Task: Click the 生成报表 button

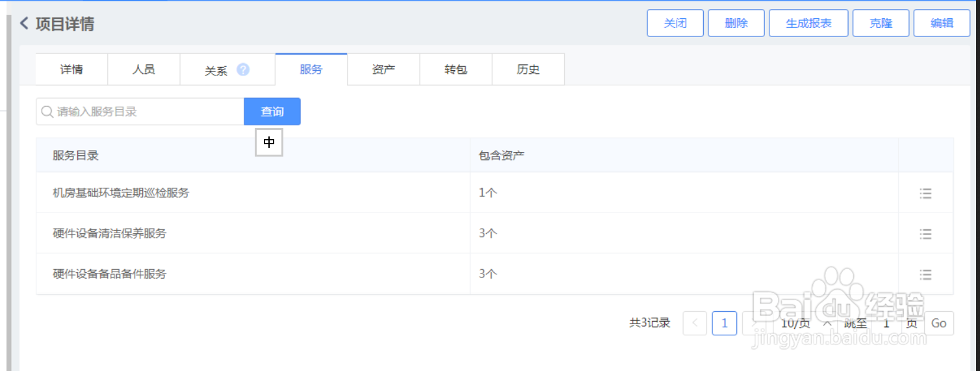Action: point(809,23)
